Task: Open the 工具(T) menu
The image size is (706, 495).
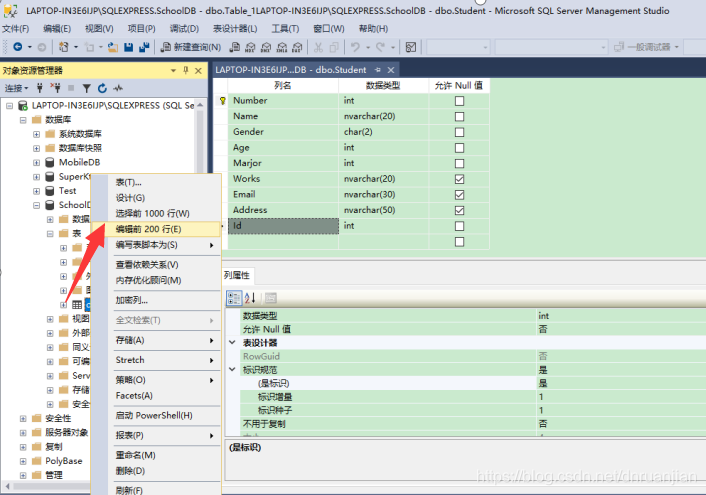Action: pos(285,29)
